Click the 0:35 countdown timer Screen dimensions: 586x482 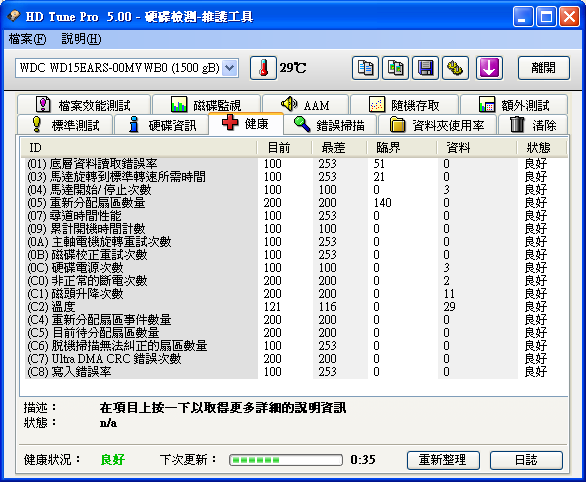(363, 460)
